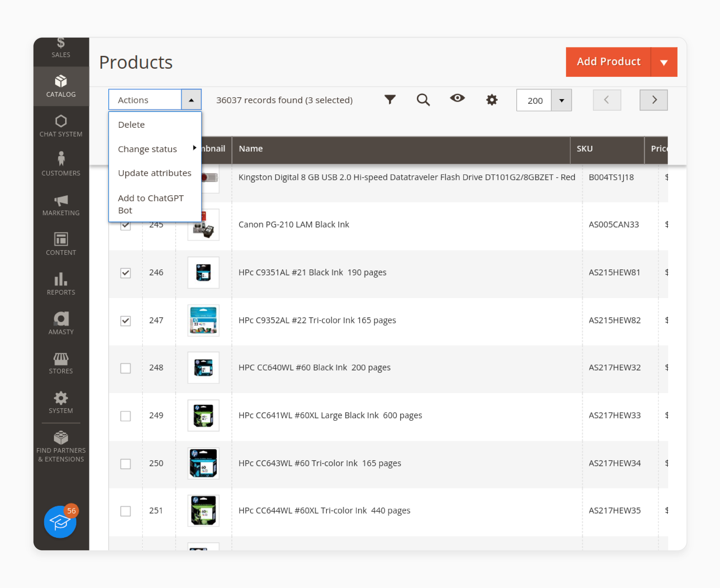The image size is (720, 588).
Task: Open the Amasty sidebar menu
Action: tap(61, 324)
